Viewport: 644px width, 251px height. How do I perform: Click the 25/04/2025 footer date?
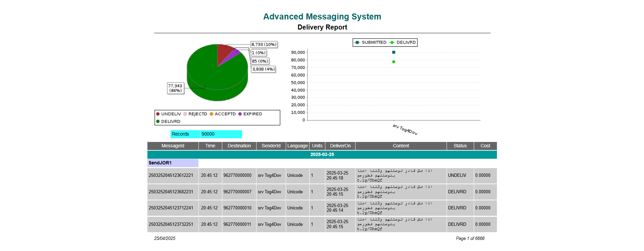(x=165, y=239)
